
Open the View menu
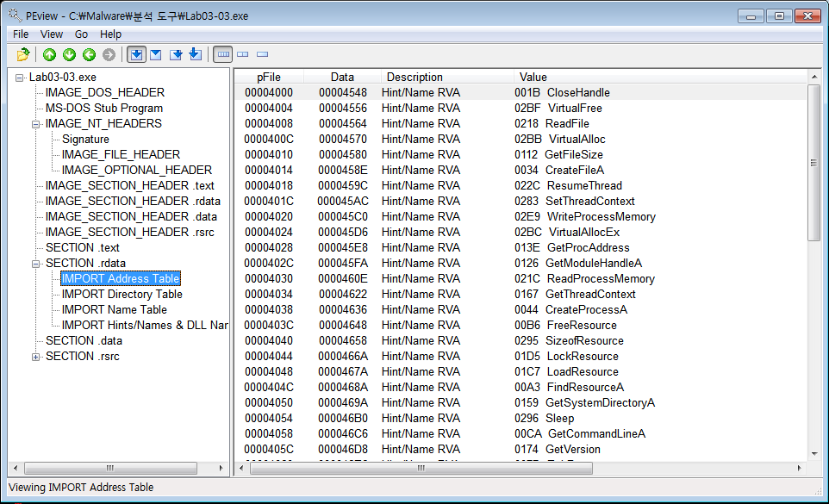coord(52,34)
